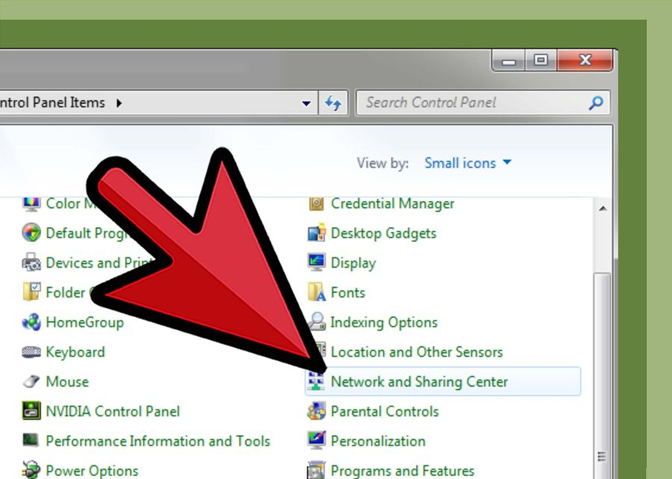This screenshot has height=479, width=672.
Task: Open Performance Information and Tools link
Action: (x=158, y=441)
